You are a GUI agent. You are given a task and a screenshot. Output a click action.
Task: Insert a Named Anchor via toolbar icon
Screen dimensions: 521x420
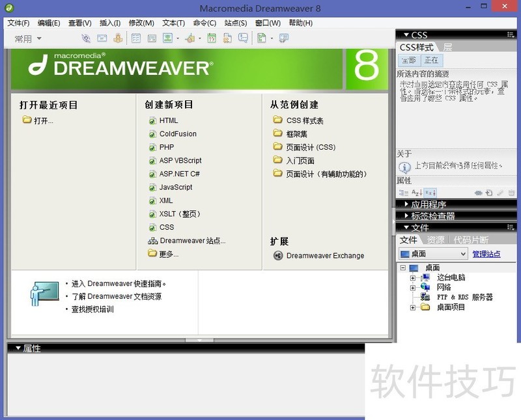tap(118, 38)
